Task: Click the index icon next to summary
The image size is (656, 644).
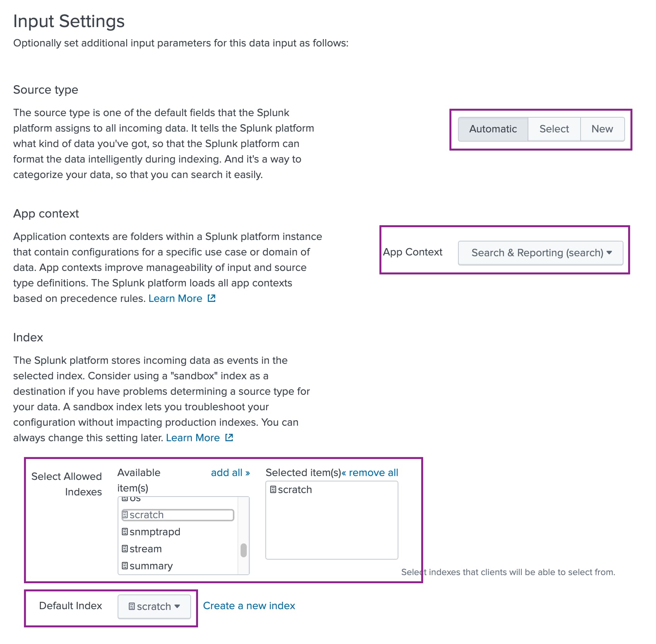Action: (x=125, y=566)
